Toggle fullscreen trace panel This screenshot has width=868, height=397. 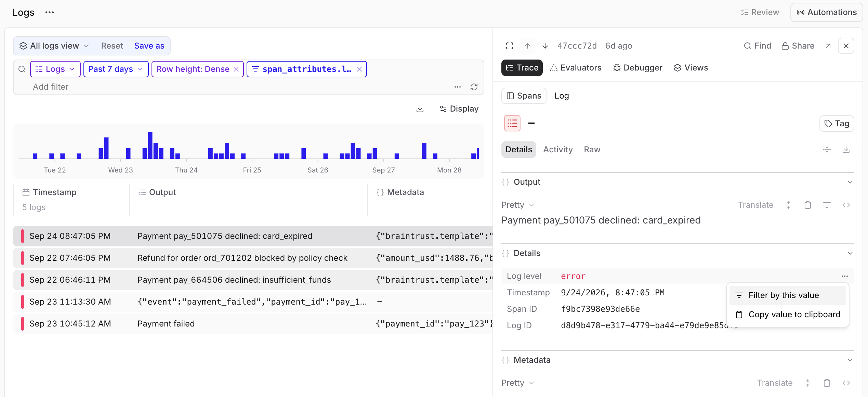510,46
